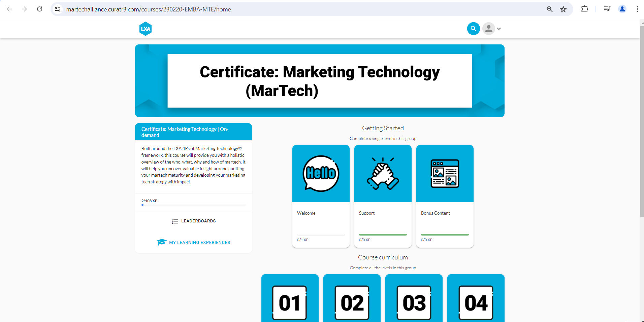This screenshot has height=322, width=644.
Task: Click the 'Getting Started' heading
Action: click(383, 128)
